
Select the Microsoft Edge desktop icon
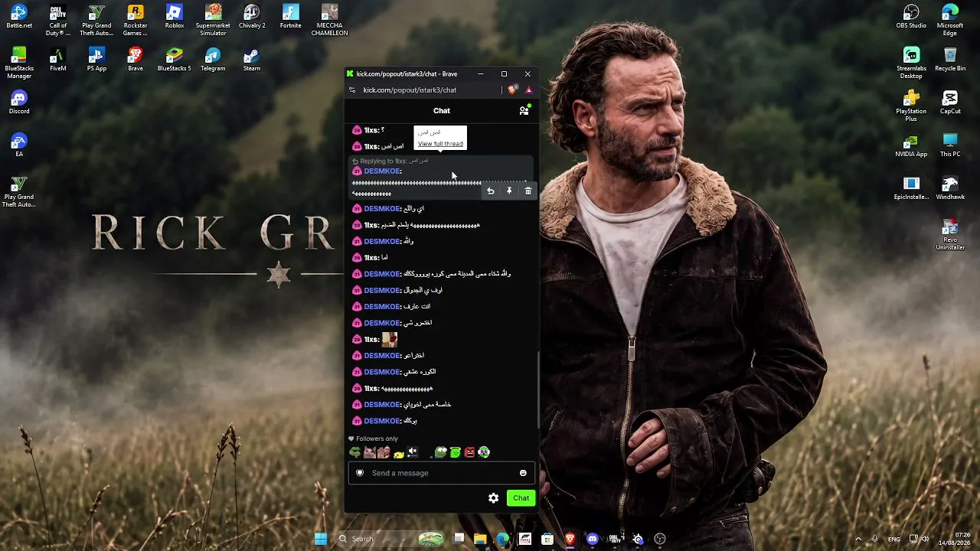click(950, 20)
